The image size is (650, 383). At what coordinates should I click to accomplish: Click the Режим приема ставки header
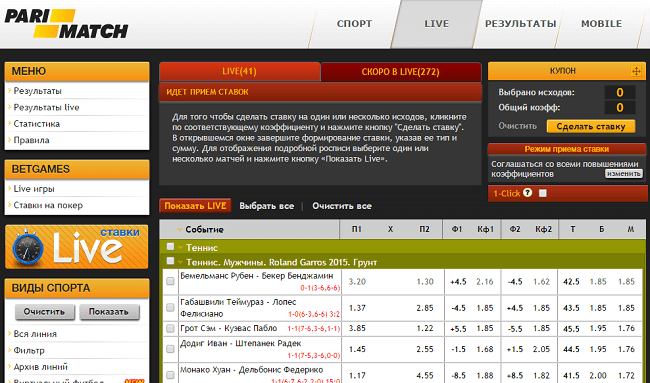567,149
